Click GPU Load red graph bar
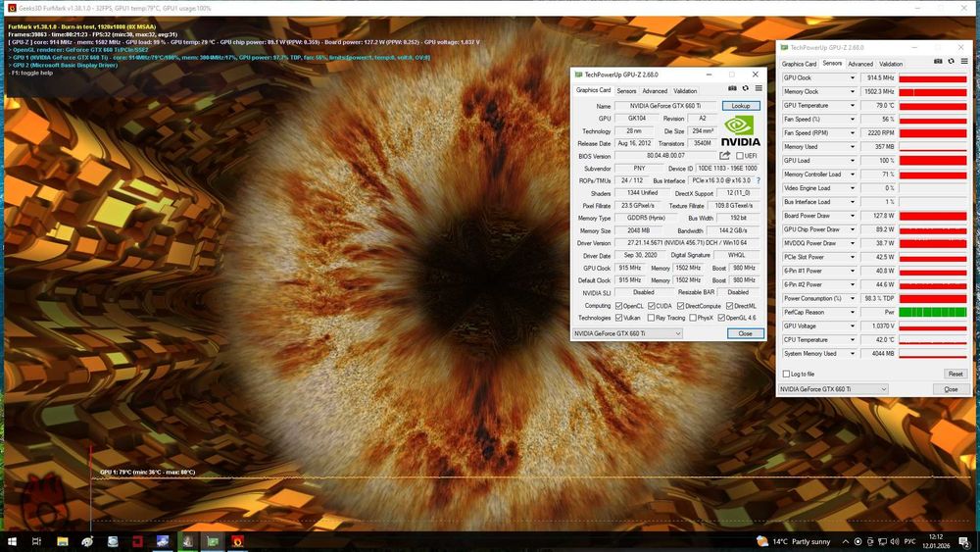980x552 pixels. pos(933,161)
